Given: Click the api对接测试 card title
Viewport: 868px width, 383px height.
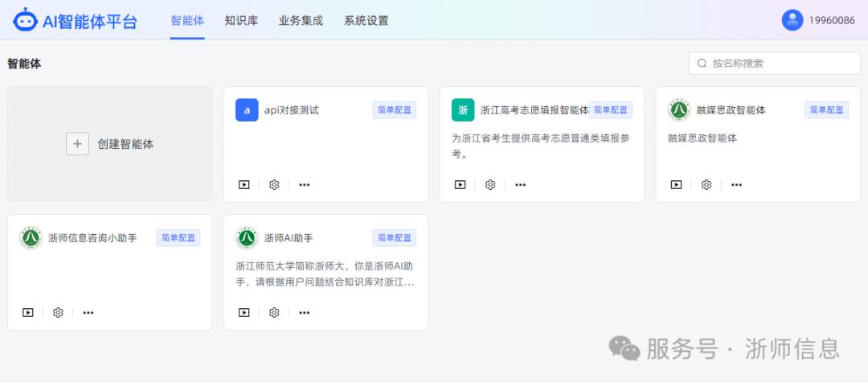Looking at the screenshot, I should [x=291, y=109].
